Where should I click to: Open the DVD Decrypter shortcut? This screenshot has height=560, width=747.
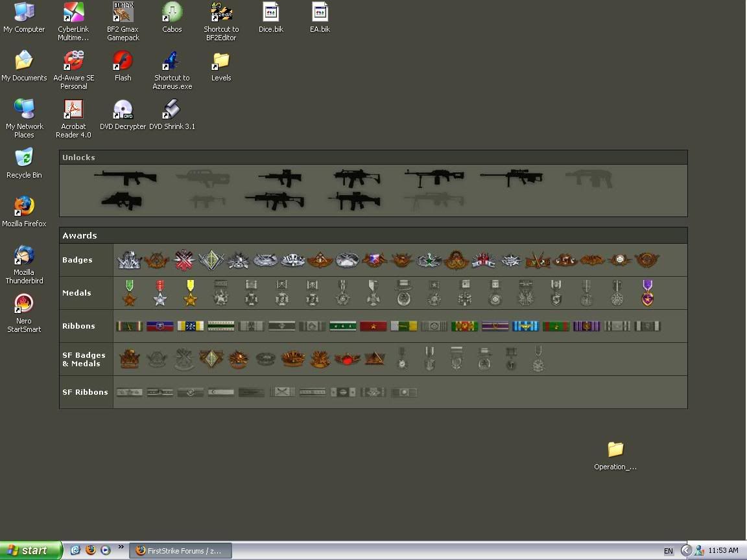pos(123,115)
